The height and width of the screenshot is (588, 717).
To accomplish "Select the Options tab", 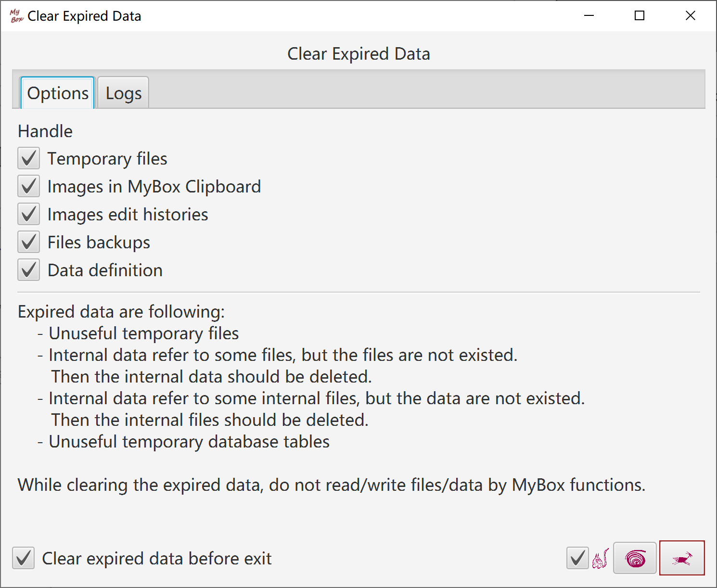I will pyautogui.click(x=58, y=93).
